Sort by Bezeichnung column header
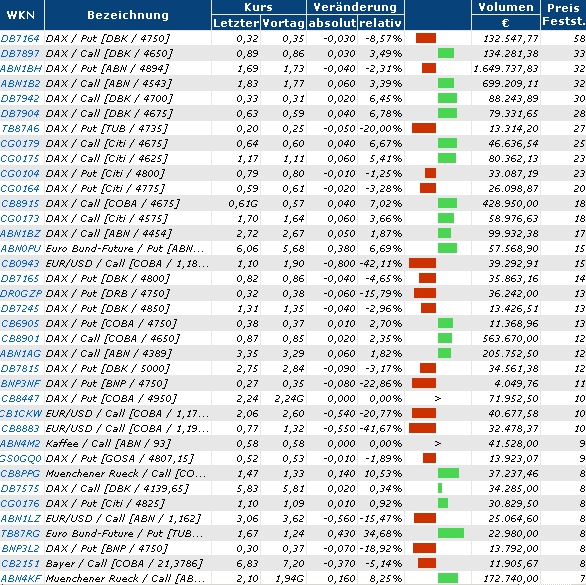 (x=128, y=15)
